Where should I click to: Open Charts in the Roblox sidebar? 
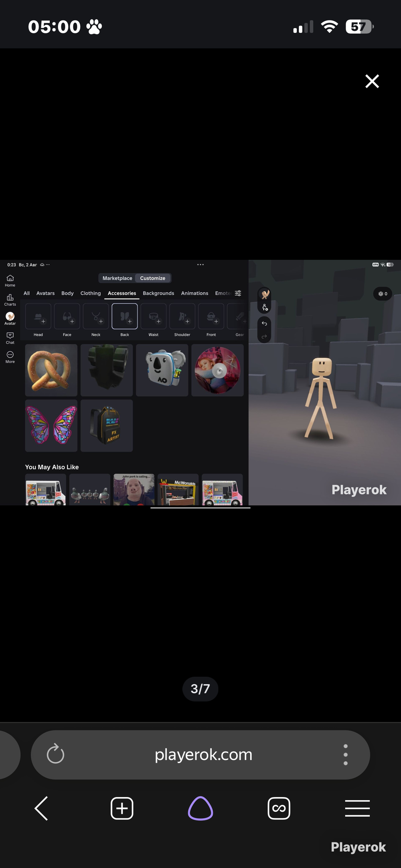pyautogui.click(x=10, y=300)
